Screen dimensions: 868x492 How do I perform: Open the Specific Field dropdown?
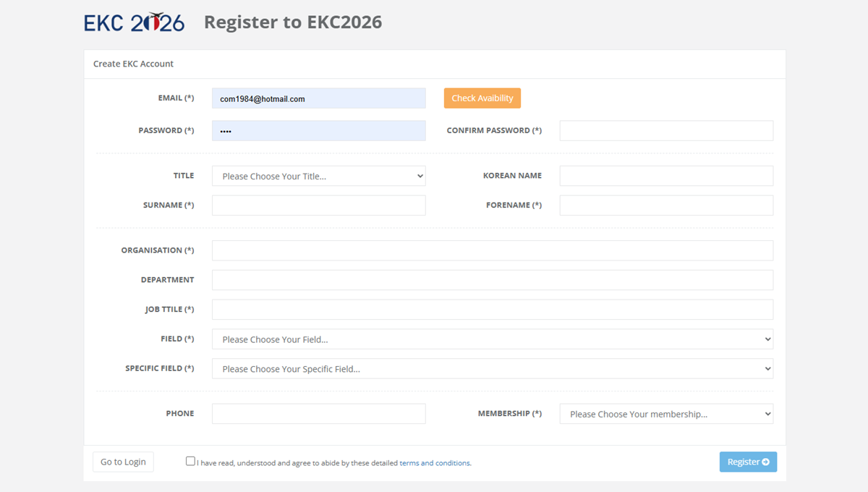[492, 369]
